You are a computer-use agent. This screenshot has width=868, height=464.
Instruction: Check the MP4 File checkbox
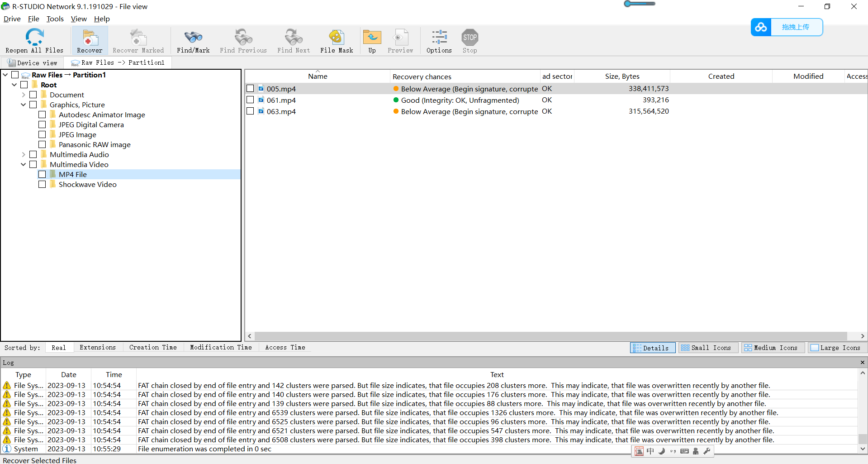coord(42,174)
